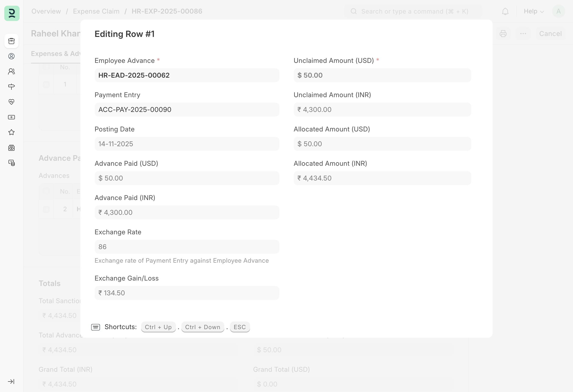Go to the Expense Claim breadcrumb

pyautogui.click(x=96, y=11)
